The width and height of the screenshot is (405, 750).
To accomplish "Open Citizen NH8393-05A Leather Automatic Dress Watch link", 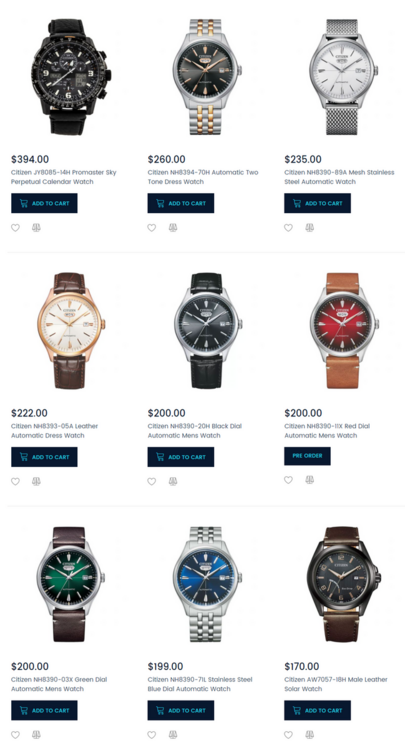I will 55,430.
